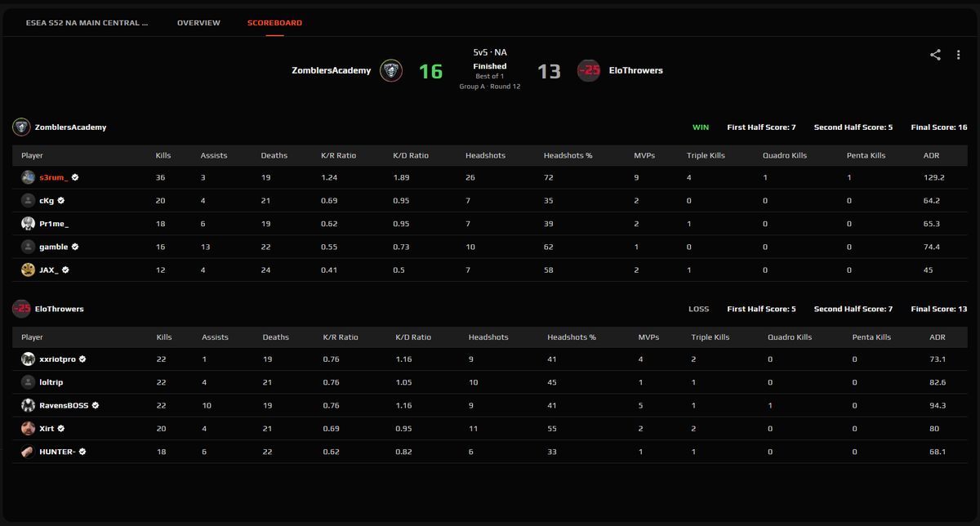The image size is (980, 526).
Task: Click gamble player avatar
Action: [29, 247]
